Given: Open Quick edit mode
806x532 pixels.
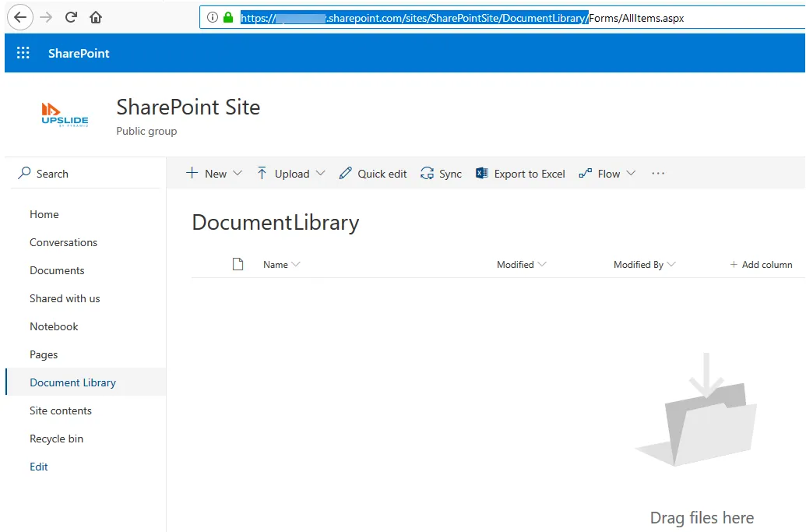Looking at the screenshot, I should click(x=373, y=174).
